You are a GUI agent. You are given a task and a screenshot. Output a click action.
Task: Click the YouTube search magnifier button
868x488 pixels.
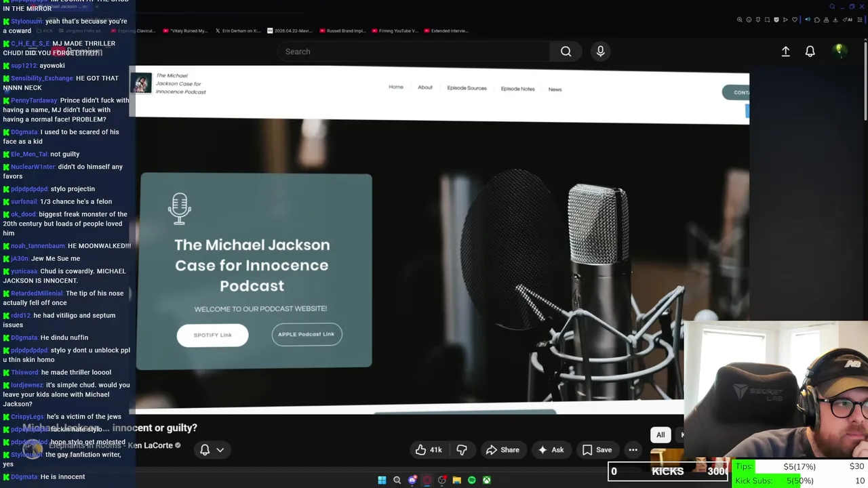566,52
